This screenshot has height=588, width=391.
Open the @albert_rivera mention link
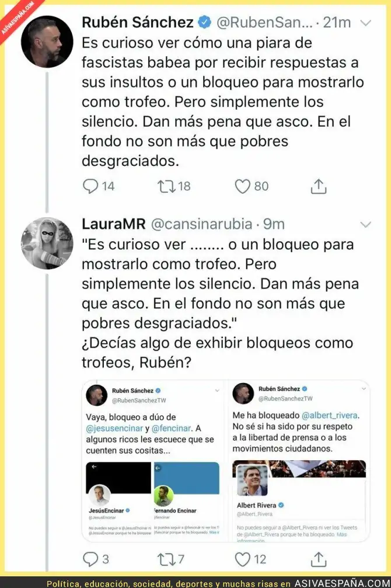(x=330, y=415)
